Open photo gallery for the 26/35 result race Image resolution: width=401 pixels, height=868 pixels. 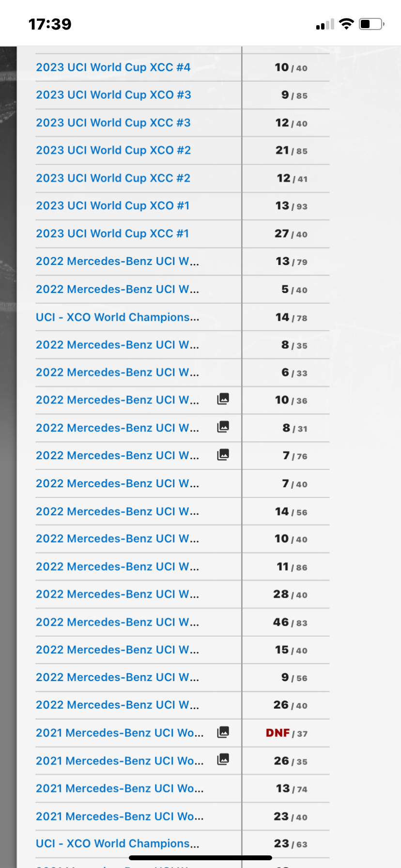[x=223, y=759]
